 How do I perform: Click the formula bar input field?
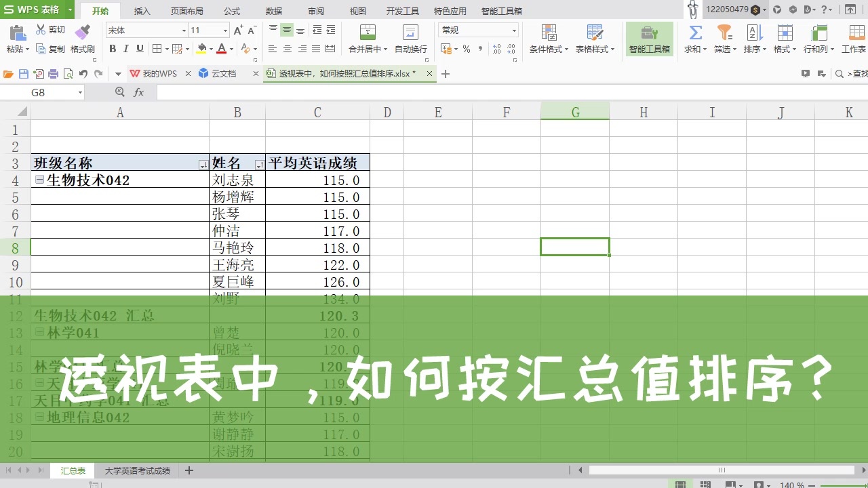(512, 92)
